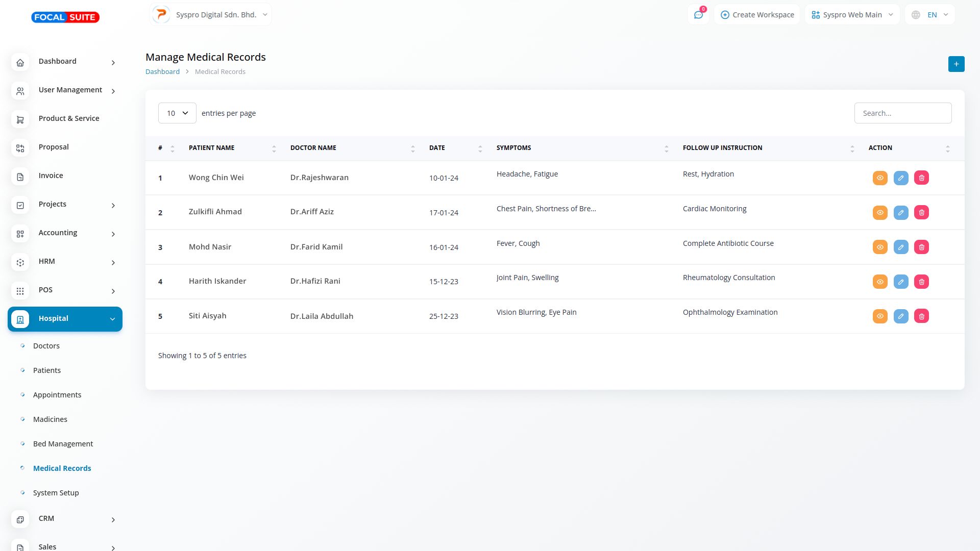View Mohd Nasir's record via eye icon
The width and height of the screenshot is (980, 551).
pos(880,247)
